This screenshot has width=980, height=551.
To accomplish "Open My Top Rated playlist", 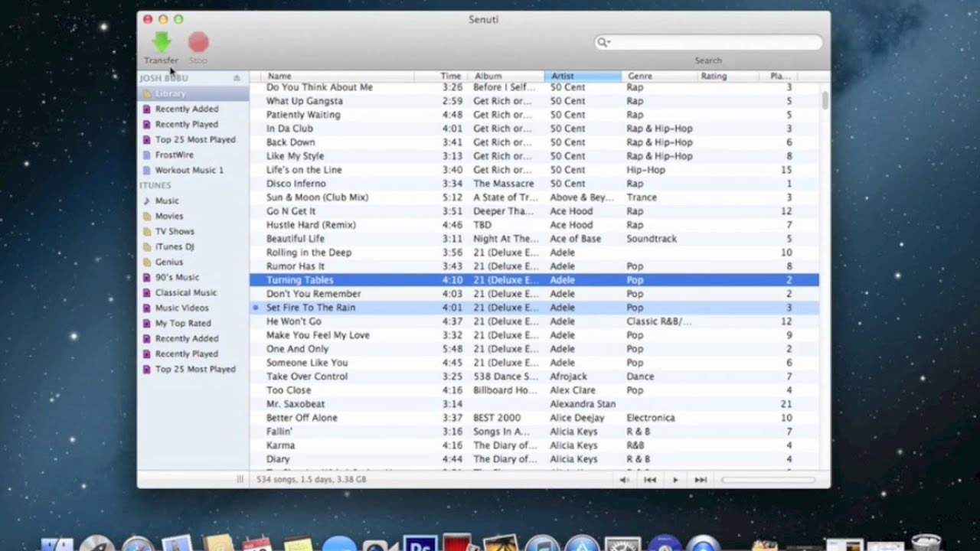I will [x=183, y=323].
